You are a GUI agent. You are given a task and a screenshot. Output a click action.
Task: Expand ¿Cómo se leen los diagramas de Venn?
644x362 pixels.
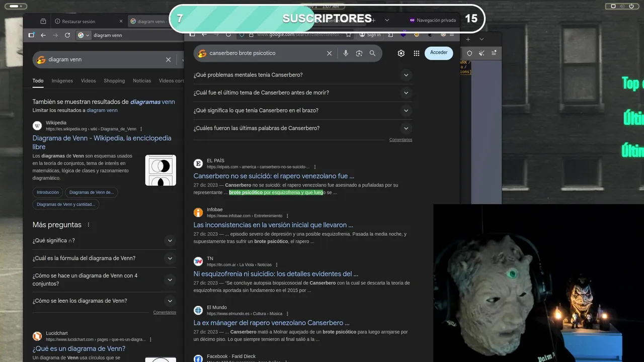click(x=104, y=301)
